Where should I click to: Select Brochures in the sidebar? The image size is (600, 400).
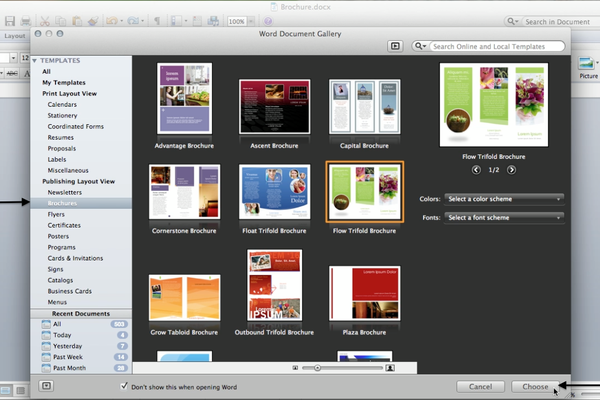[81, 203]
